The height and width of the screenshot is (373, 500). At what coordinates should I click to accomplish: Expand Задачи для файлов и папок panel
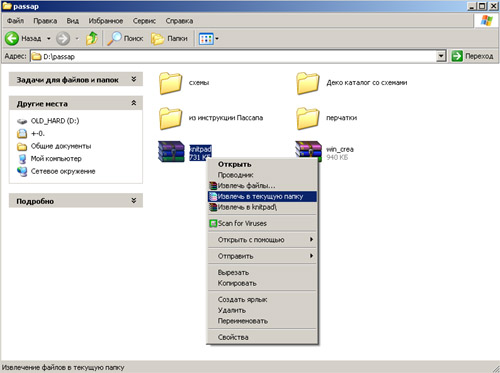click(x=134, y=79)
